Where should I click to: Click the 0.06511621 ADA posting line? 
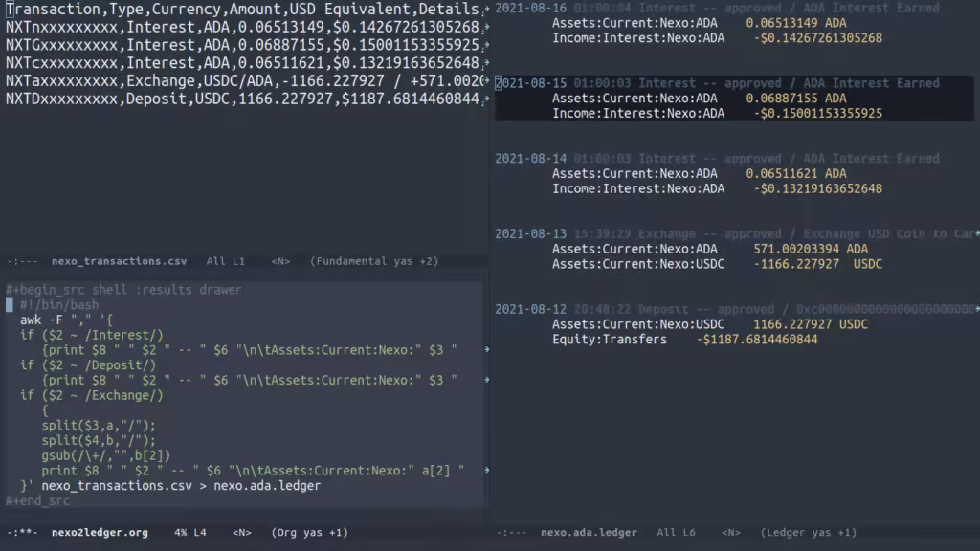[699, 174]
